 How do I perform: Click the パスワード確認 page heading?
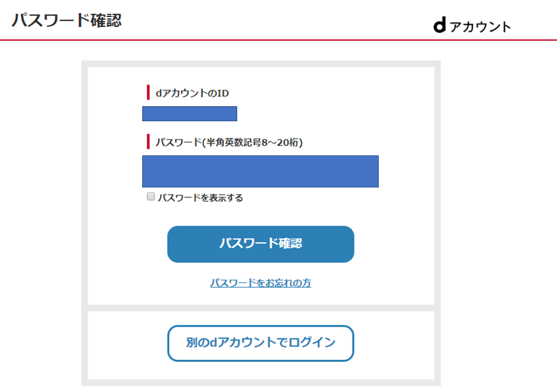(x=66, y=20)
